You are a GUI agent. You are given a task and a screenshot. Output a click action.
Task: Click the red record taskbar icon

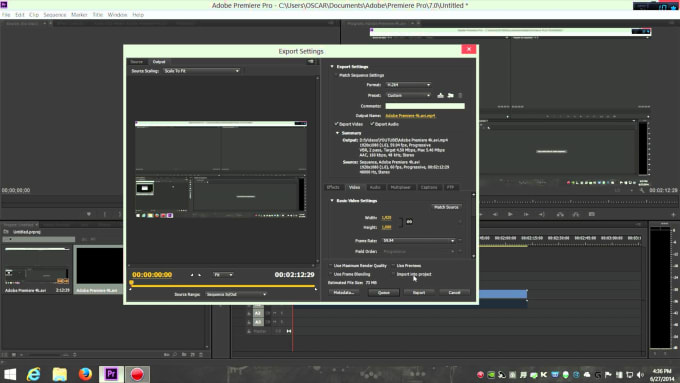click(x=137, y=374)
